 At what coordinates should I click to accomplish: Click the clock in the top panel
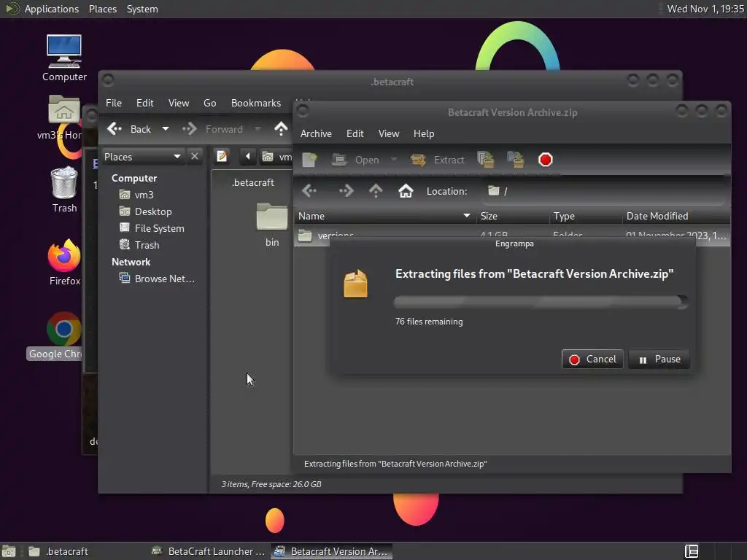pyautogui.click(x=705, y=9)
